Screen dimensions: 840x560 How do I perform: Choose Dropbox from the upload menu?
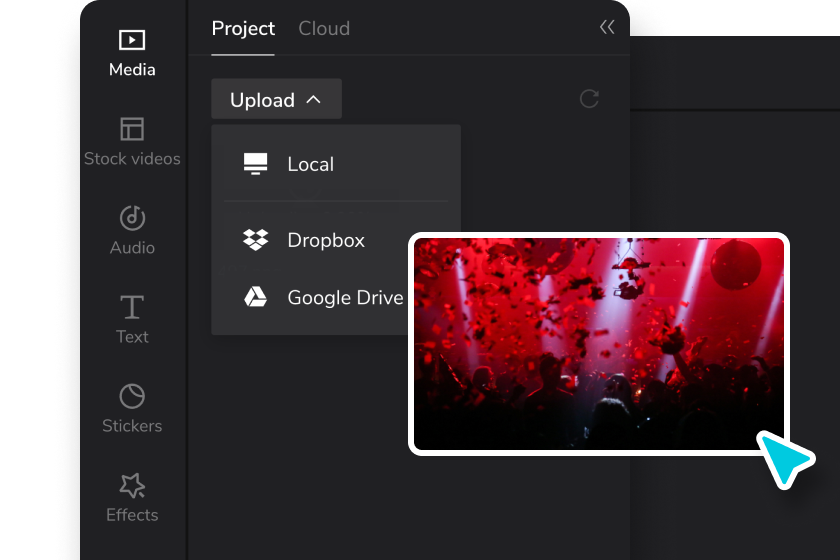coord(326,240)
